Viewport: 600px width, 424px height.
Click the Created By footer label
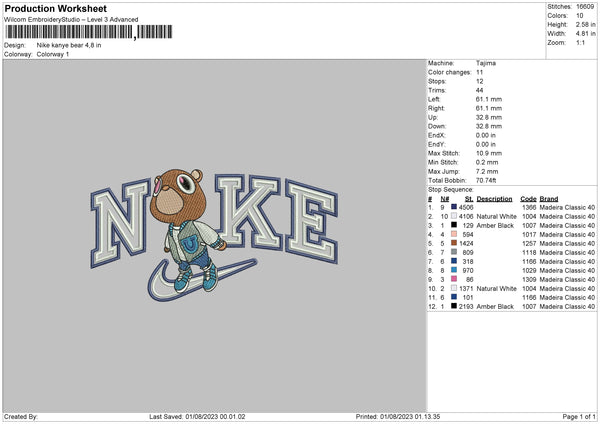point(21,416)
